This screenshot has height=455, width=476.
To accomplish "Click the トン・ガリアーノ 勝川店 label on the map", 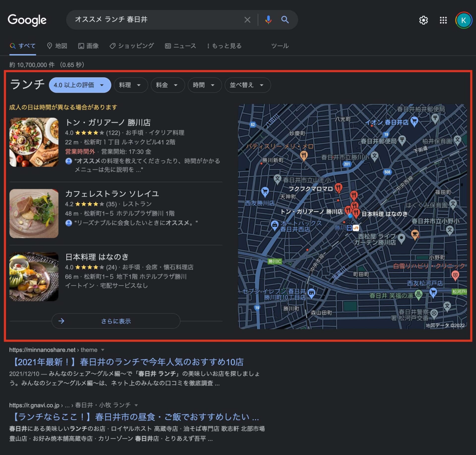I will pos(311,212).
